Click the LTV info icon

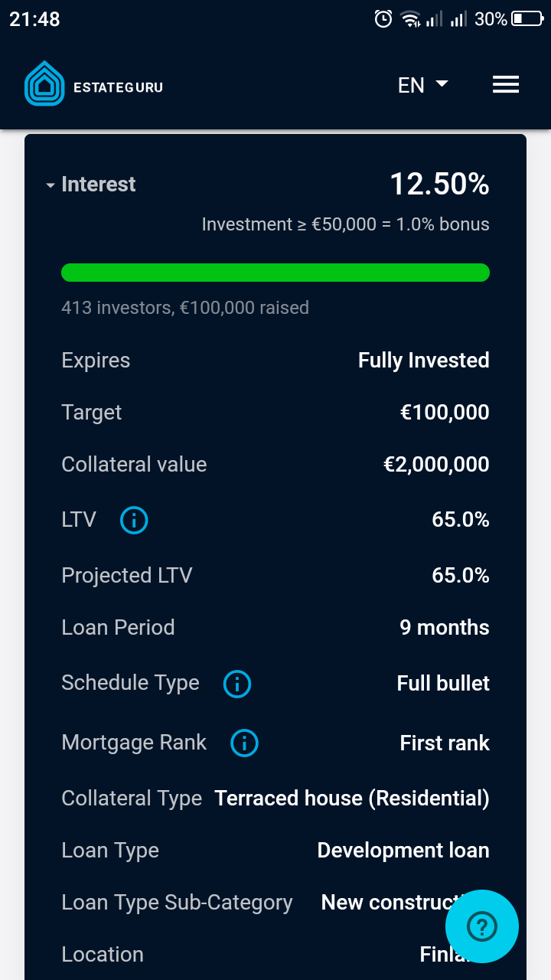[x=134, y=521]
